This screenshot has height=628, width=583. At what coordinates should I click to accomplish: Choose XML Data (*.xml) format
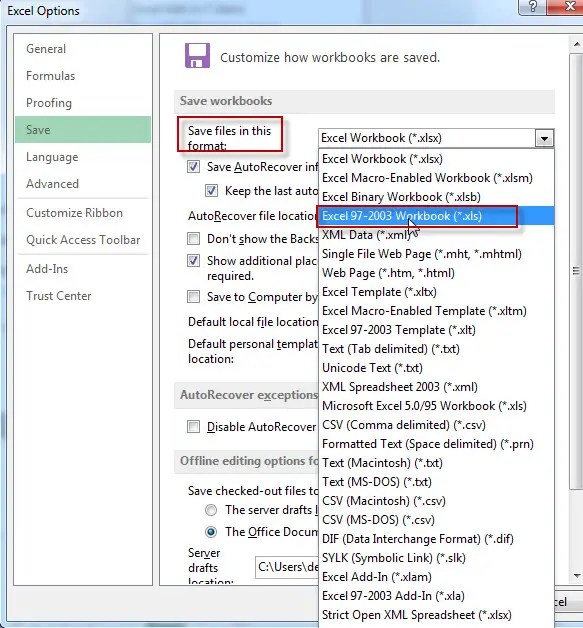pyautogui.click(x=436, y=235)
